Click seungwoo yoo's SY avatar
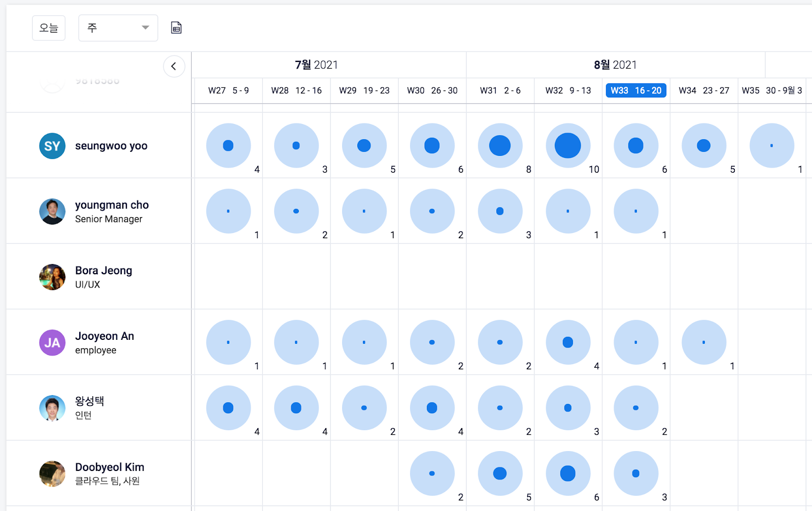This screenshot has width=812, height=511. 52,146
